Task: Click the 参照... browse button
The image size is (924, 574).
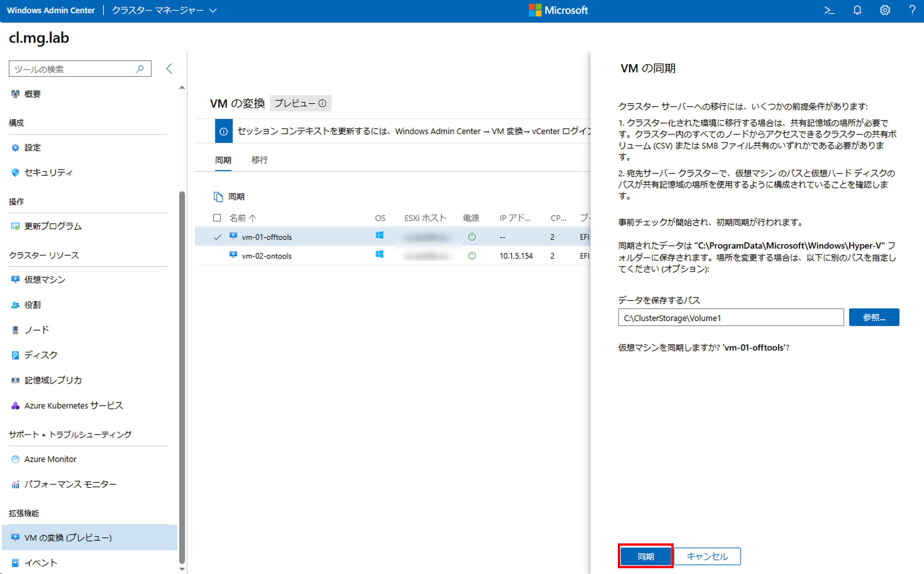Action: pyautogui.click(x=873, y=317)
